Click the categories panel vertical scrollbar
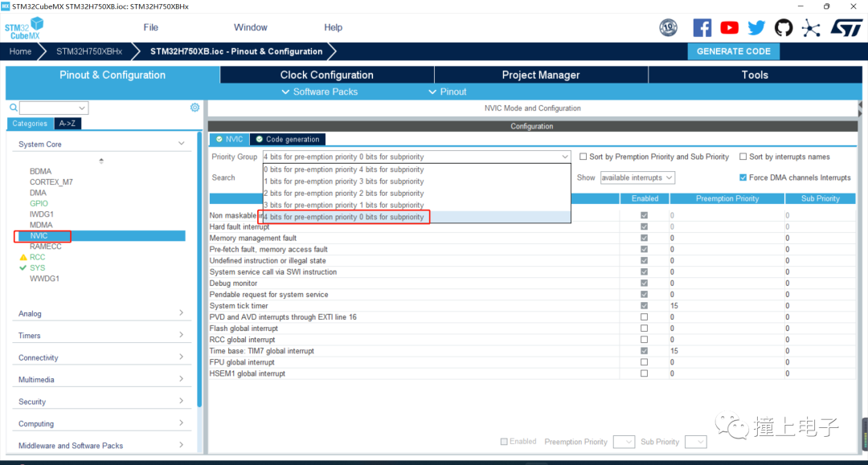868x465 pixels. (199, 269)
